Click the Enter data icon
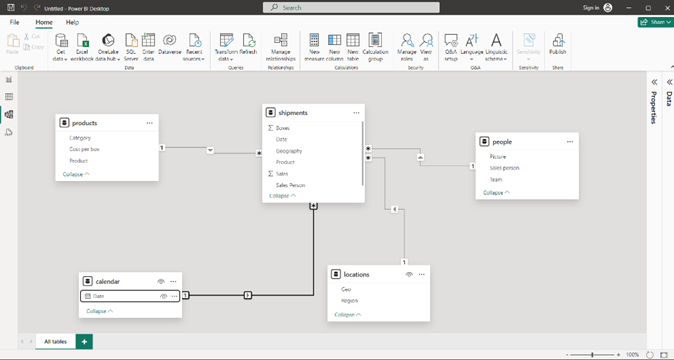The image size is (674, 360). [148, 40]
